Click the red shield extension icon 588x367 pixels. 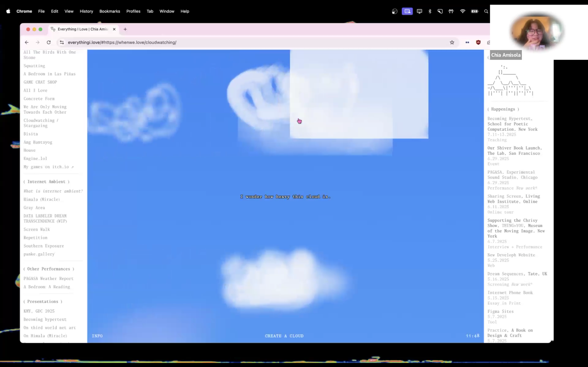point(478,42)
